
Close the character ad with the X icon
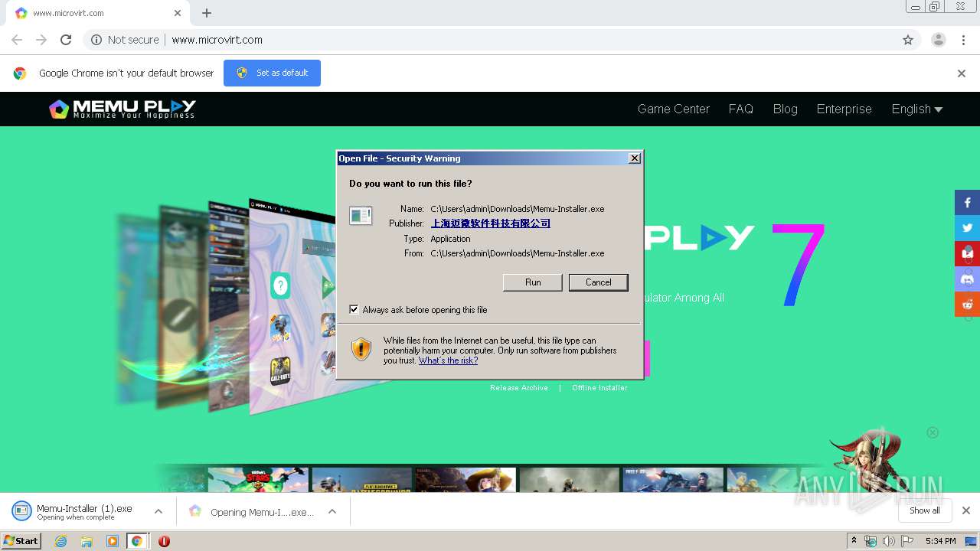pos(933,432)
